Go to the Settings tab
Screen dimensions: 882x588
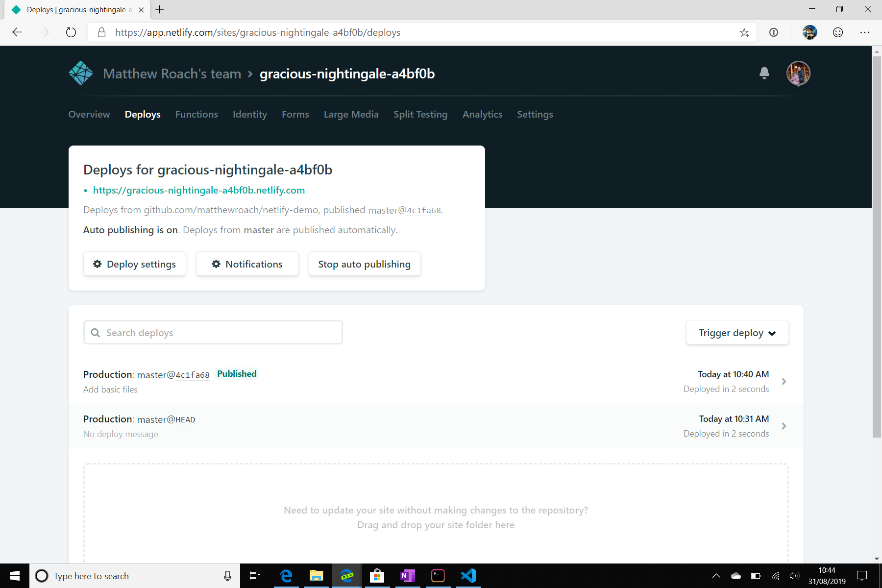tap(535, 114)
